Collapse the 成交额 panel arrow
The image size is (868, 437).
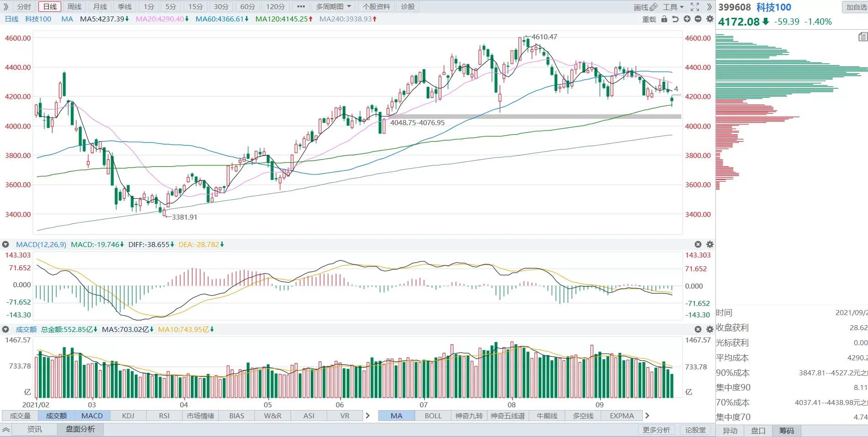6,329
